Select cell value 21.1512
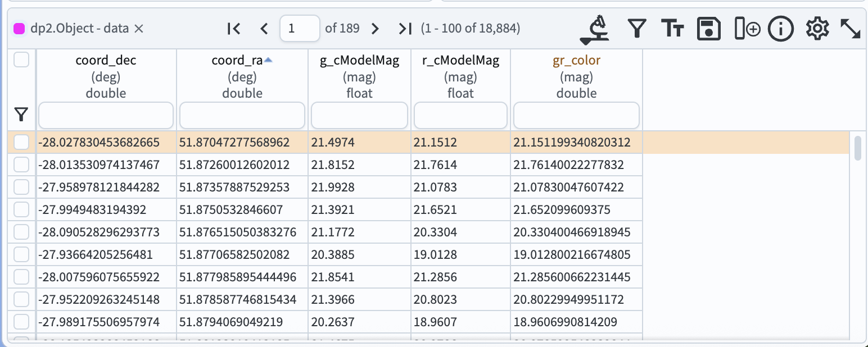 [x=435, y=143]
